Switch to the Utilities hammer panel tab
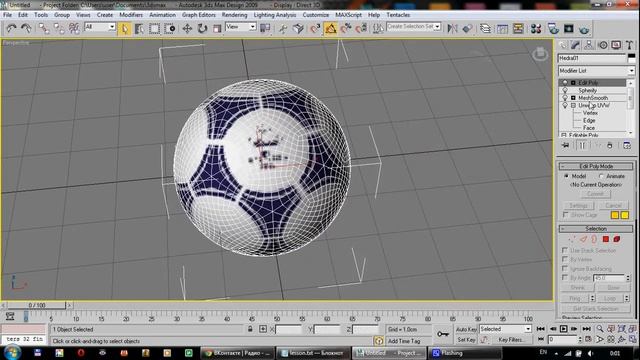The height and width of the screenshot is (360, 640). 629,45
